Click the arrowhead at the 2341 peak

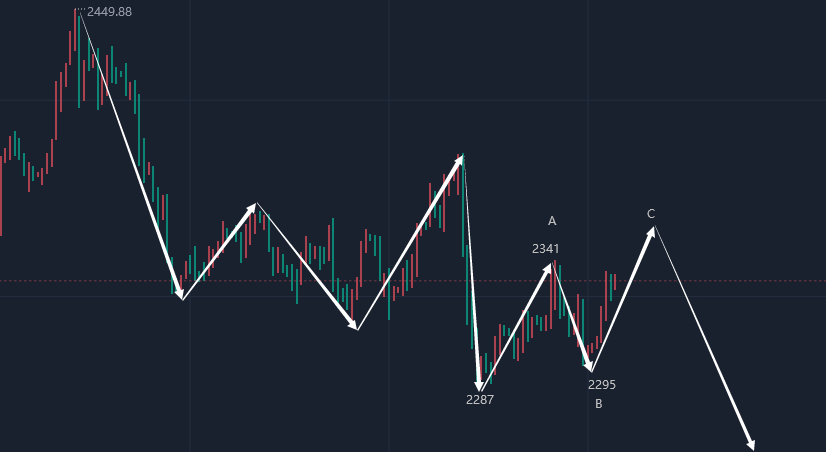pyautogui.click(x=549, y=268)
